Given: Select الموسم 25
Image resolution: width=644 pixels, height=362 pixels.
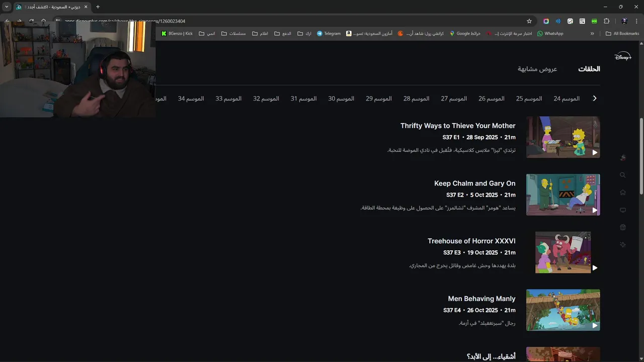Looking at the screenshot, I should coord(529,99).
